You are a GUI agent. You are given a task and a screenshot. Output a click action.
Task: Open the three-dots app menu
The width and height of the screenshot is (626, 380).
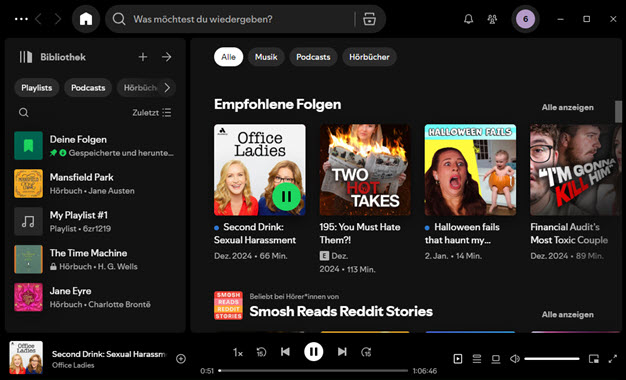pyautogui.click(x=21, y=19)
